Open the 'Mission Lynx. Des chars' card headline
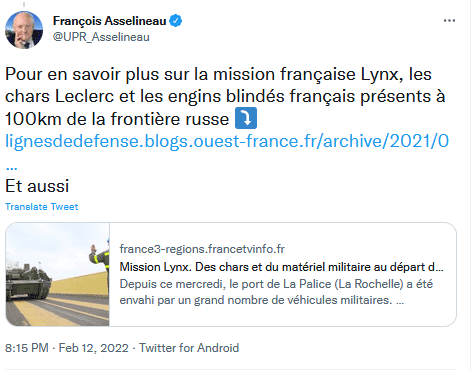The width and height of the screenshot is (472, 371). pos(281,267)
